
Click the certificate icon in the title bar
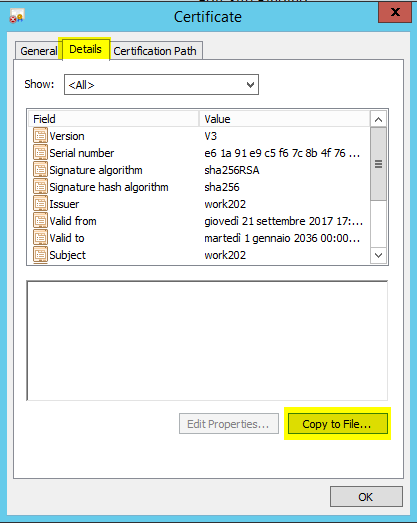tap(17, 16)
